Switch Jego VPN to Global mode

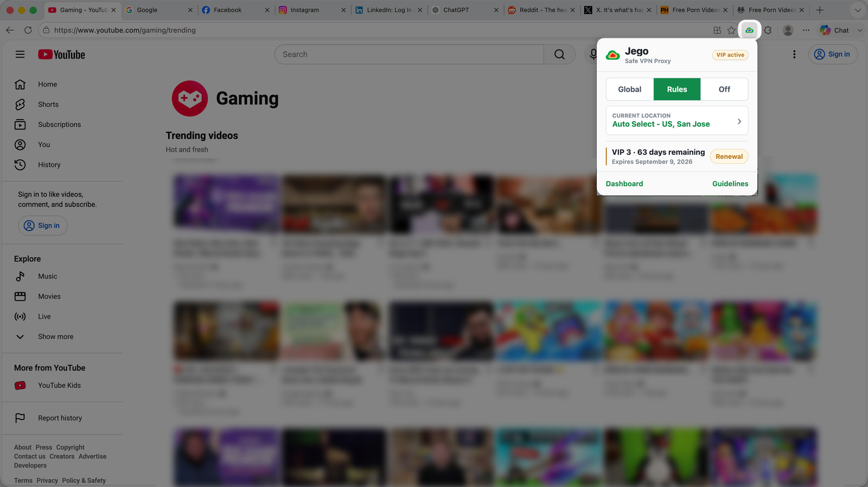coord(629,89)
